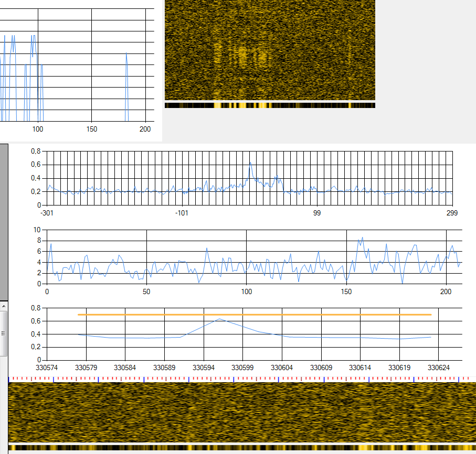Click the axis label "99"
476x454 pixels.
point(317,213)
